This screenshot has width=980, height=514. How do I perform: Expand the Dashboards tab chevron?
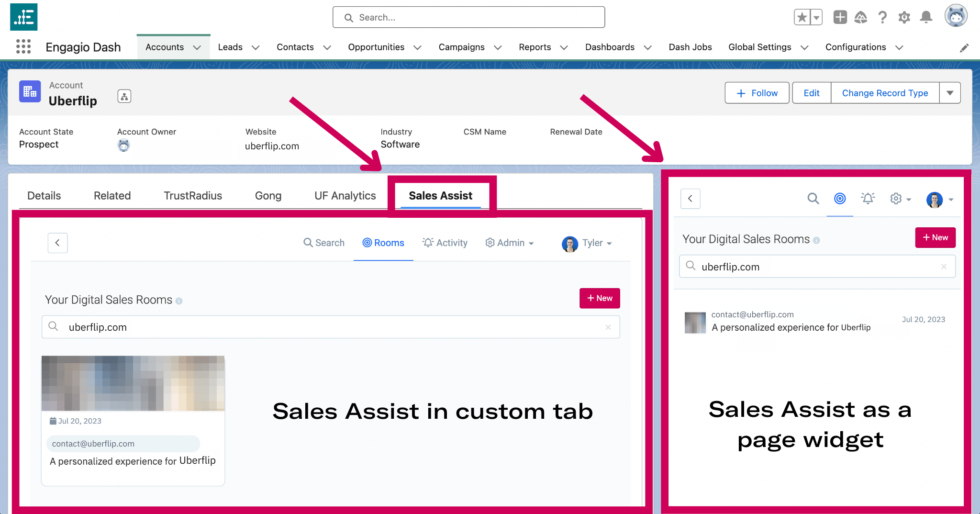point(648,47)
